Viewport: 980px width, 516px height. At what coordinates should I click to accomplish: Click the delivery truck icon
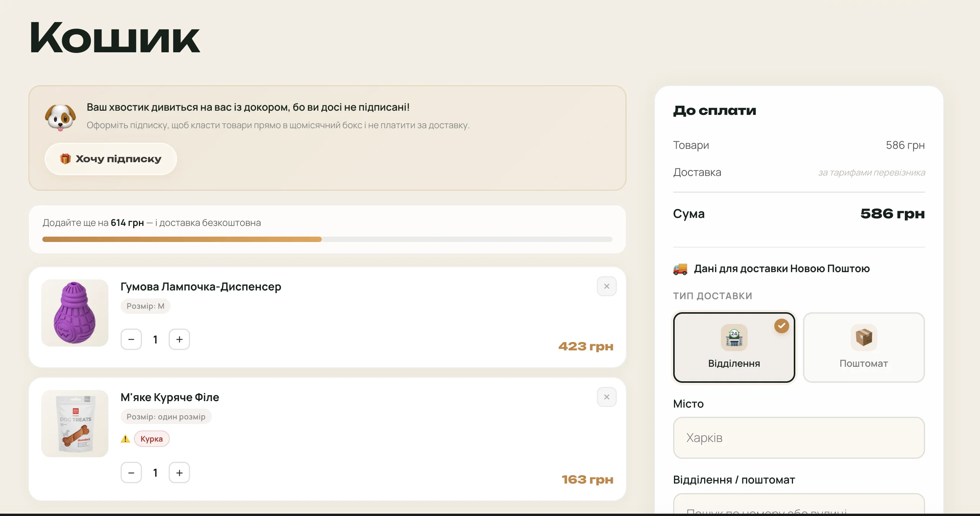(x=680, y=269)
